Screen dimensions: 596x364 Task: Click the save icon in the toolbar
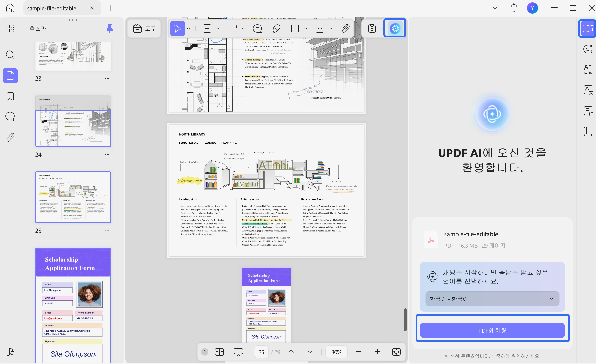point(372,28)
